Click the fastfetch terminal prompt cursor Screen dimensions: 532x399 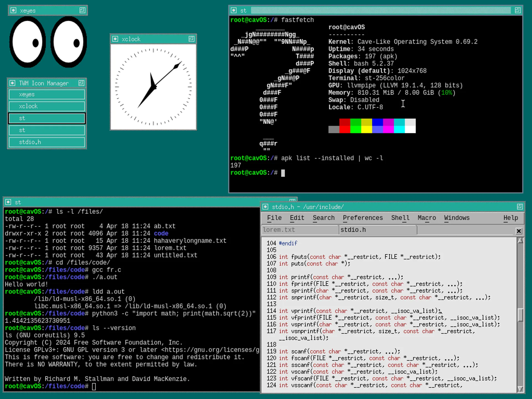283,173
